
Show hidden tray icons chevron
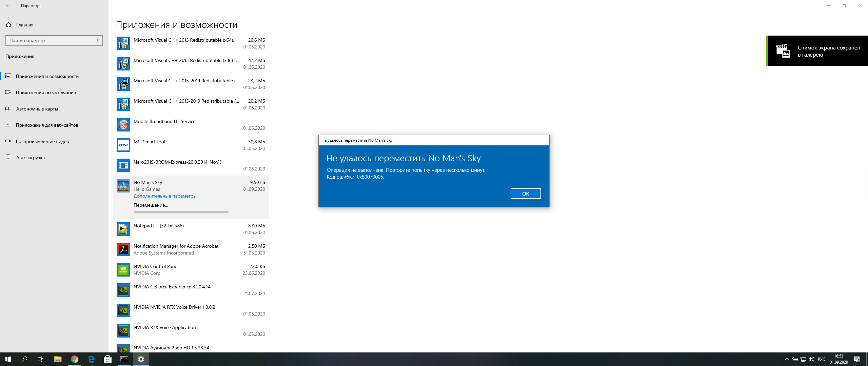[x=787, y=359]
